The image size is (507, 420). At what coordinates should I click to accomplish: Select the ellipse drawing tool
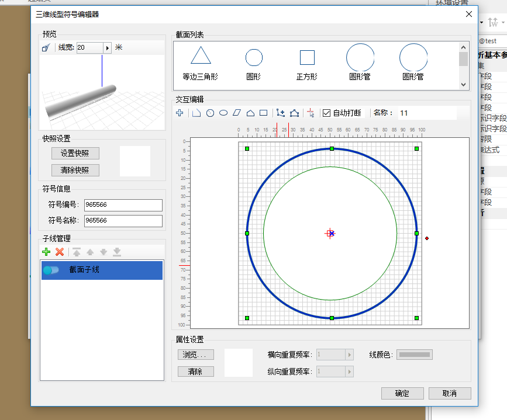click(223, 113)
